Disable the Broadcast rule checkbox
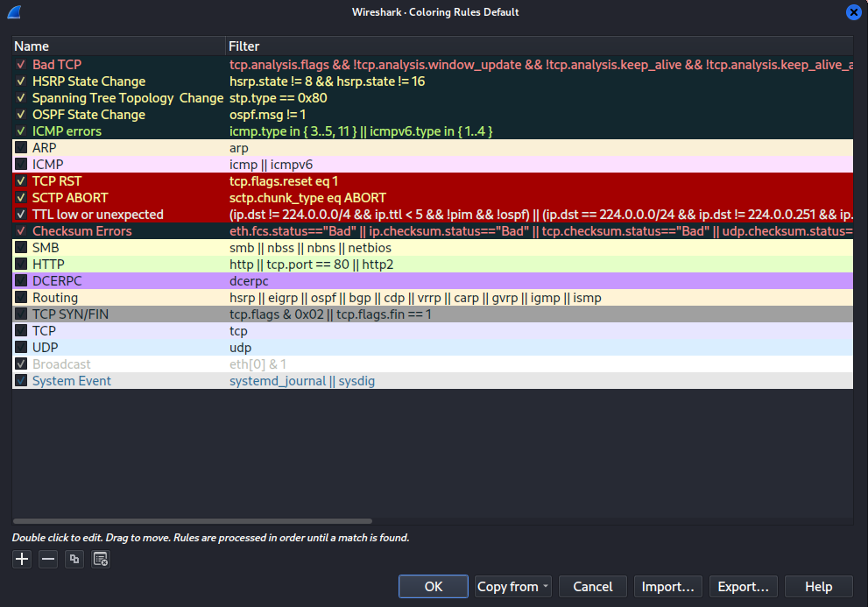 pos(20,363)
